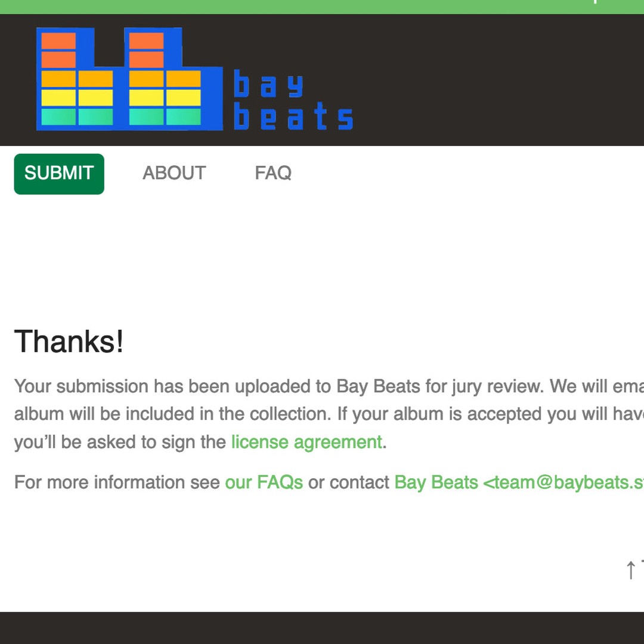This screenshot has height=644, width=644.
Task: Open the FAQ menu item
Action: 273,173
